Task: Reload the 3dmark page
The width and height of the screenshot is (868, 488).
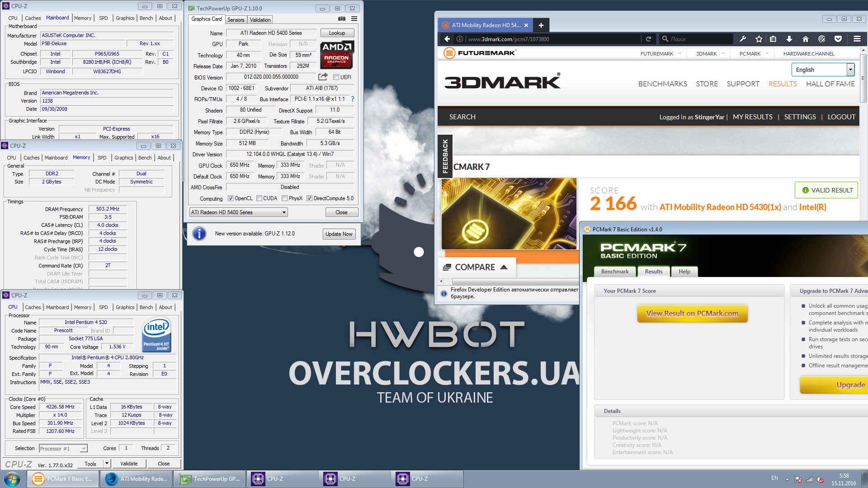Action: tap(648, 39)
